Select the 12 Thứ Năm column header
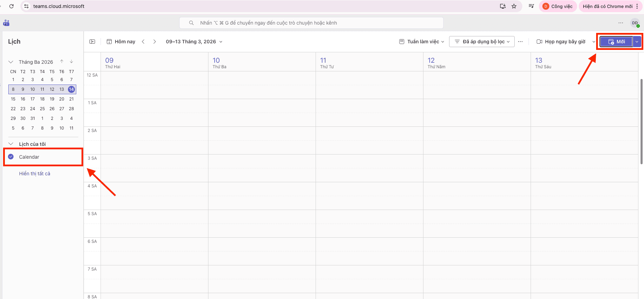Viewport: 644px width, 299px height. click(477, 62)
